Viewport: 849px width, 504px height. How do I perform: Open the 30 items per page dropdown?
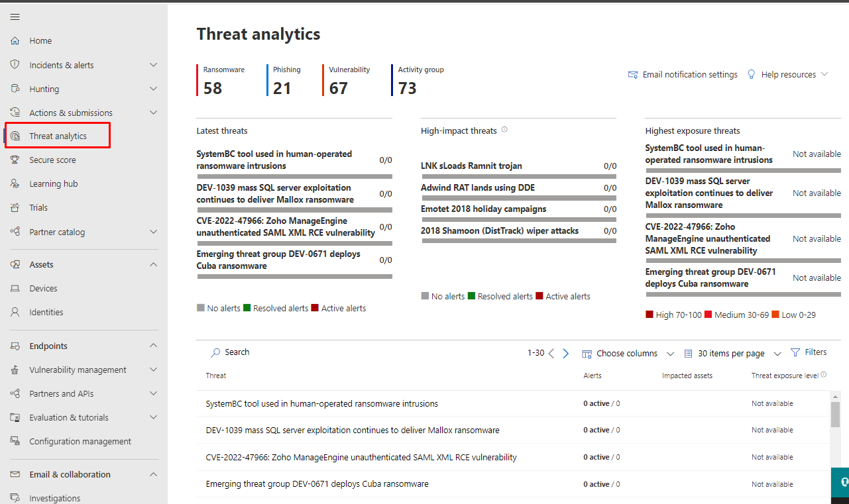coord(732,354)
